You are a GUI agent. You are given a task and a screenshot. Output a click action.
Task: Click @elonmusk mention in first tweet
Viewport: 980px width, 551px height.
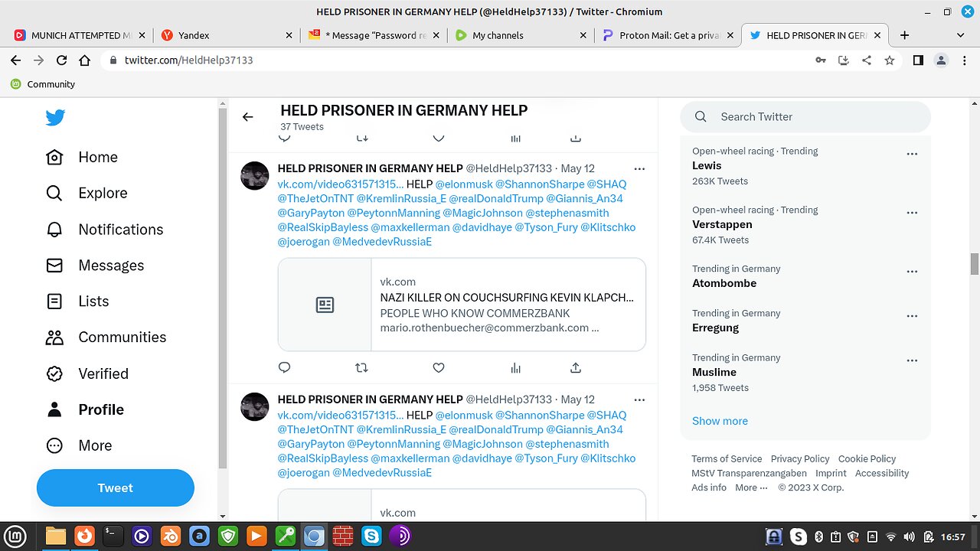click(464, 184)
